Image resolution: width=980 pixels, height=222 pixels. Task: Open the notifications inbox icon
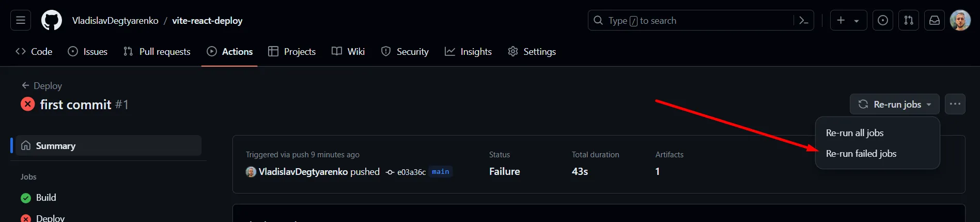pyautogui.click(x=935, y=21)
